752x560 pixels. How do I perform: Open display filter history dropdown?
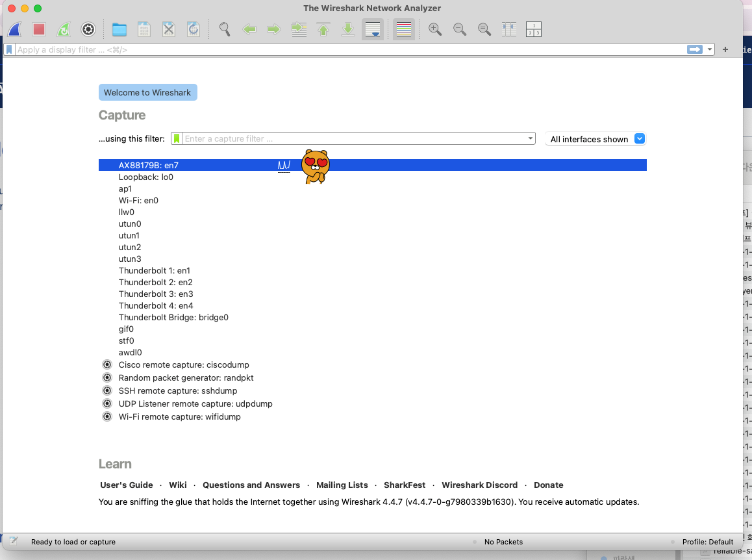[710, 49]
